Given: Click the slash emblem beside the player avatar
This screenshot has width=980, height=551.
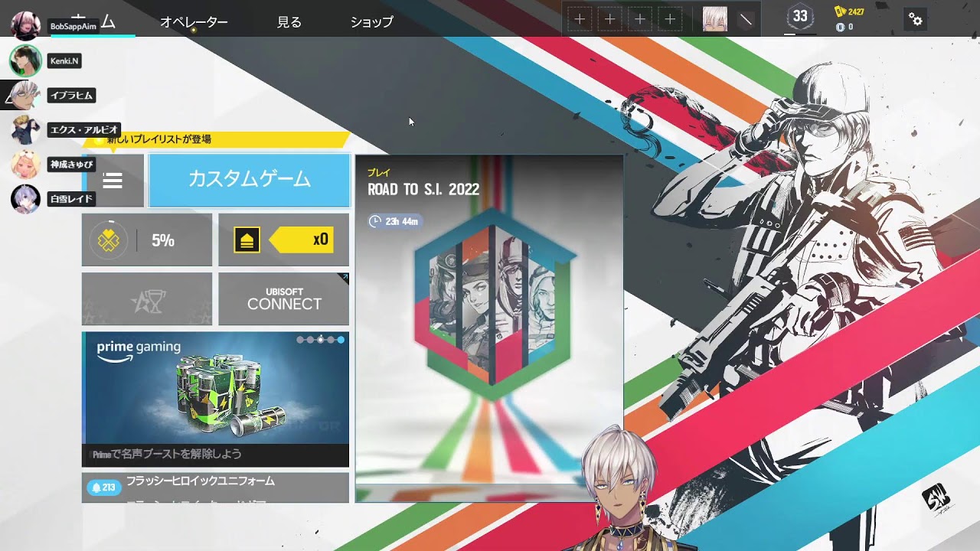Looking at the screenshot, I should point(745,20).
